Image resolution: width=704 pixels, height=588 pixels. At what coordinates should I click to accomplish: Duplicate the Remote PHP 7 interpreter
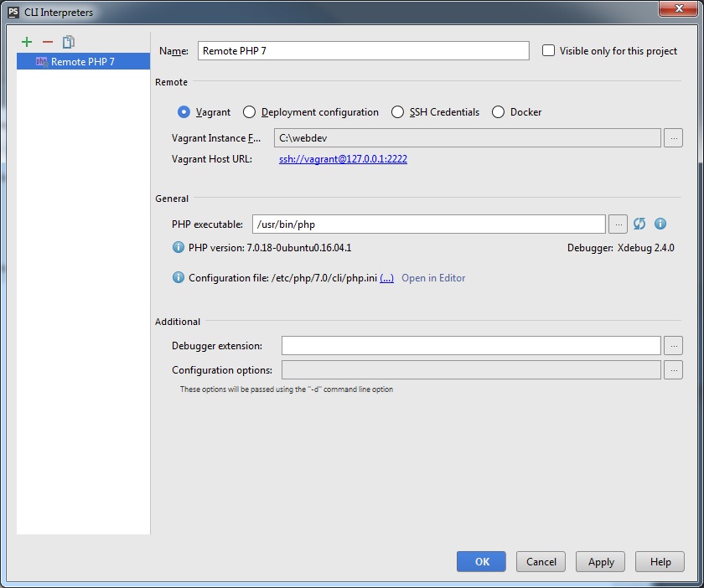tap(70, 41)
